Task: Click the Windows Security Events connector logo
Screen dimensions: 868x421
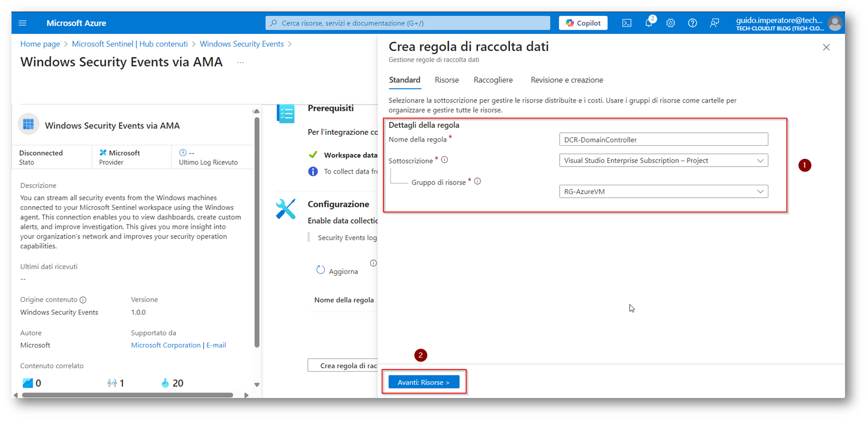Action: pos(28,124)
